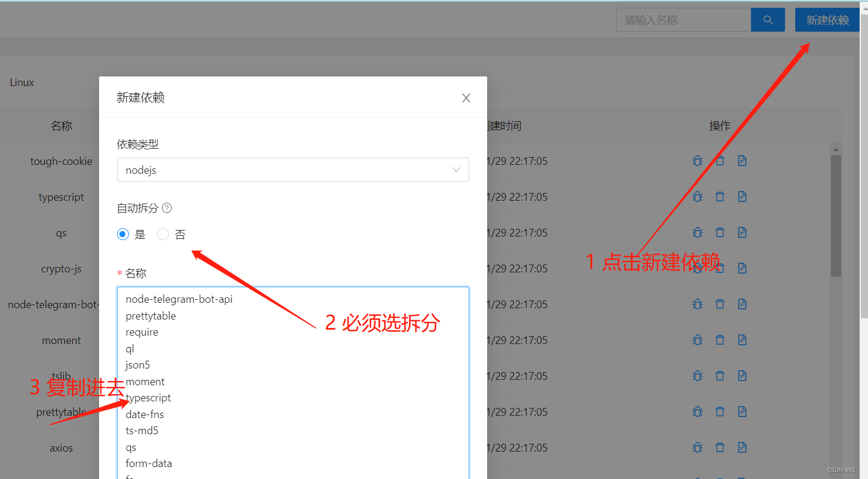Delete the typescript row via trash icon

point(720,196)
